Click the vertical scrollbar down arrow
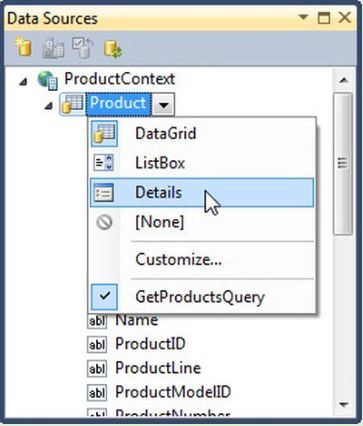The height and width of the screenshot is (426, 363). (343, 405)
